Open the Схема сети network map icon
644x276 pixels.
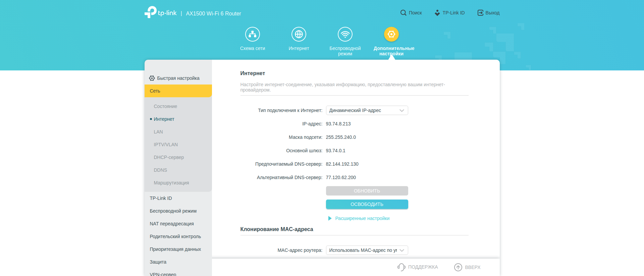(x=252, y=34)
